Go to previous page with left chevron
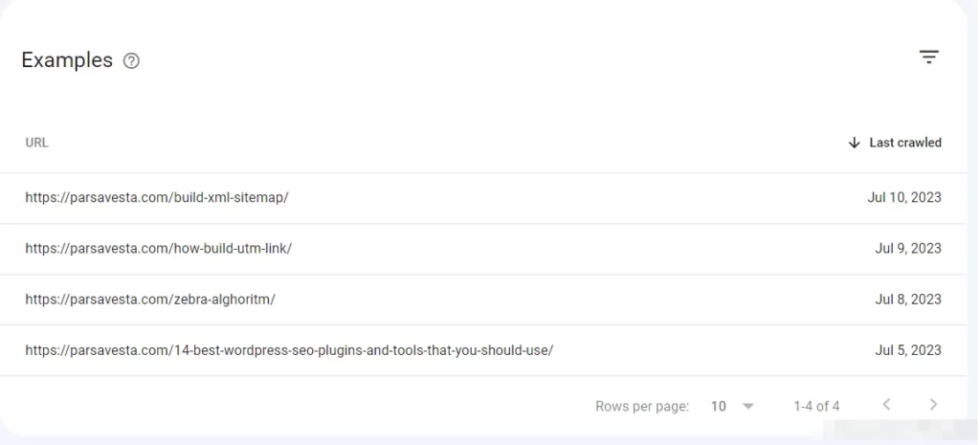Screen dimensions: 980x445 (886, 405)
